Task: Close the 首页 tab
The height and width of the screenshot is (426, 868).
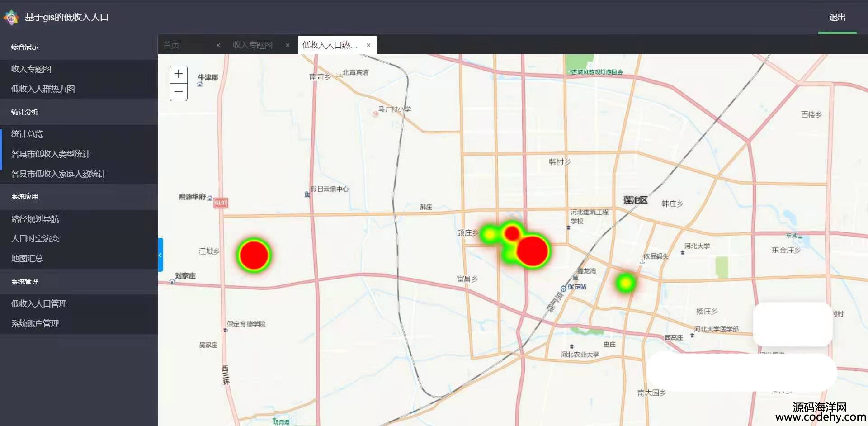Action: (x=218, y=45)
